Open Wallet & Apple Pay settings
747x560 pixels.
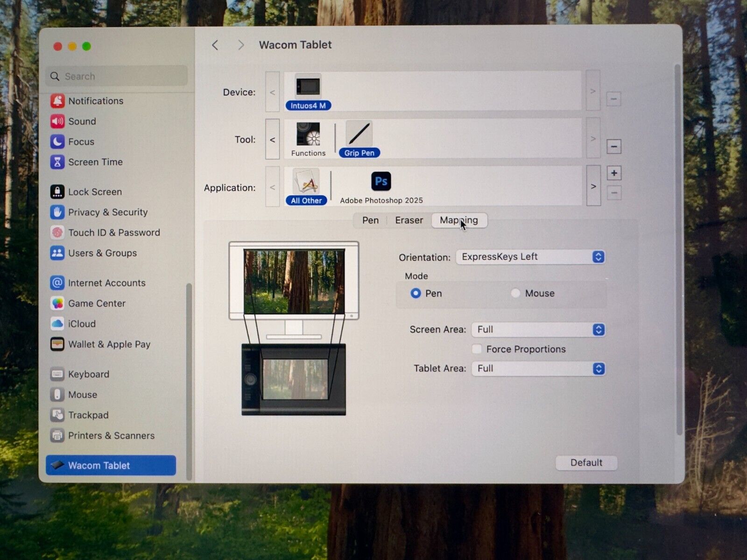pos(100,344)
